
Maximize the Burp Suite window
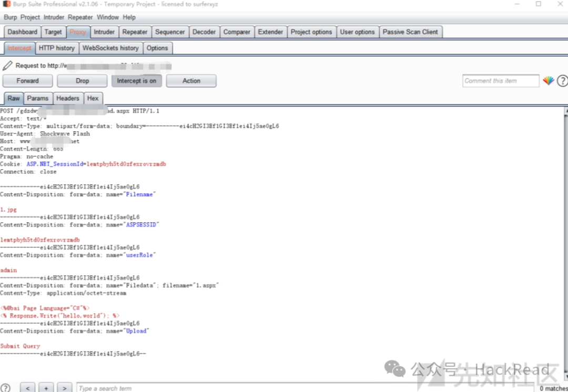(539, 4)
